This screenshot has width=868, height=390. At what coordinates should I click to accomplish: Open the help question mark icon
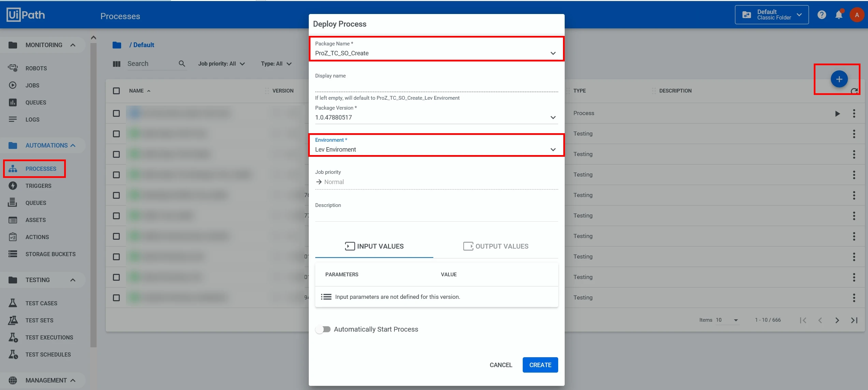coord(822,15)
